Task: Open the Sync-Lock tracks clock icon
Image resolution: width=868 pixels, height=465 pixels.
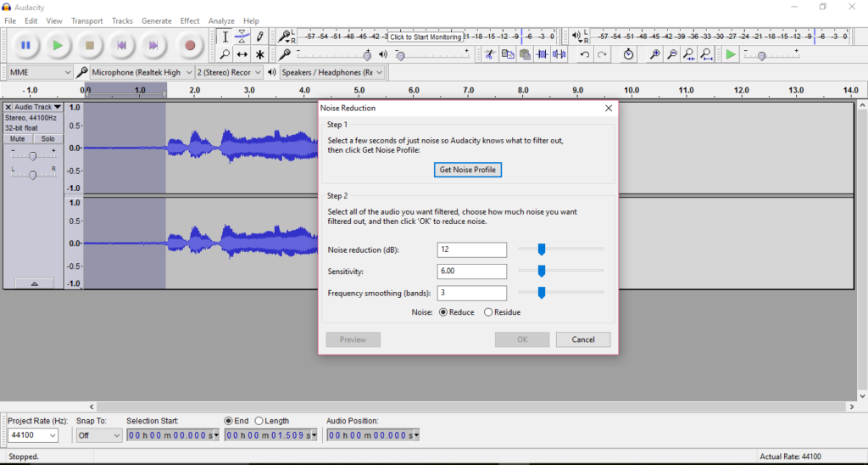Action: pos(628,54)
